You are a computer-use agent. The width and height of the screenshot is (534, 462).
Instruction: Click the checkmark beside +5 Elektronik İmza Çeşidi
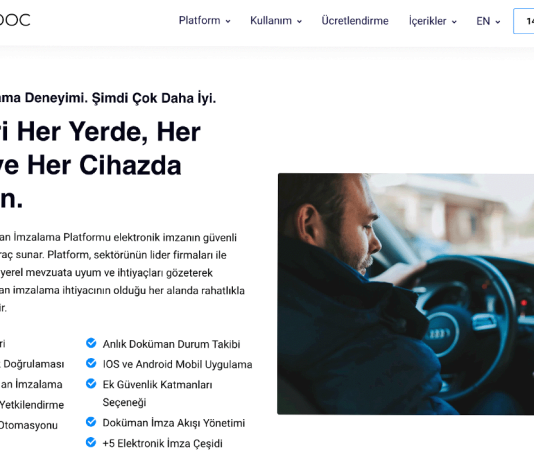tap(91, 442)
